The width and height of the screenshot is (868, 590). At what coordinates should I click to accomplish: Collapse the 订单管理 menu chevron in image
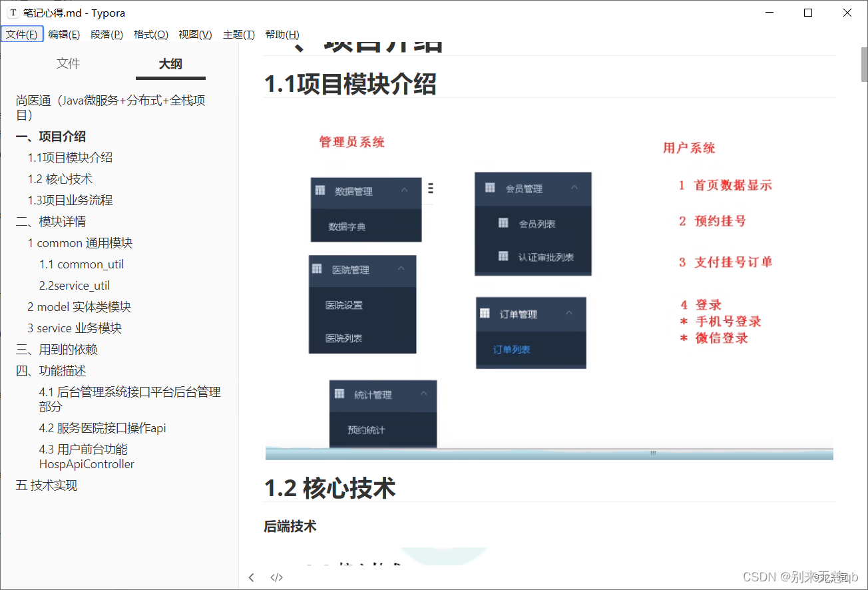pos(569,313)
